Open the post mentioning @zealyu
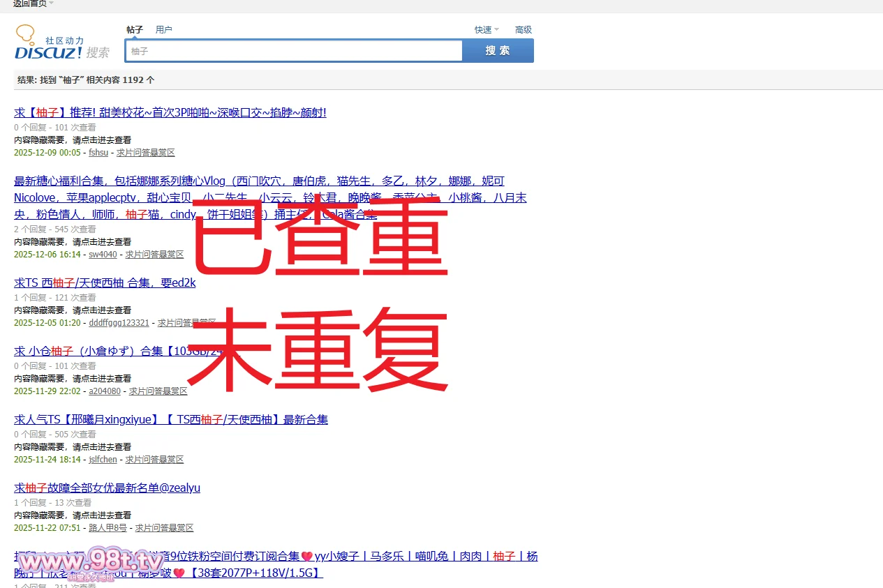This screenshot has width=883, height=588. [107, 488]
